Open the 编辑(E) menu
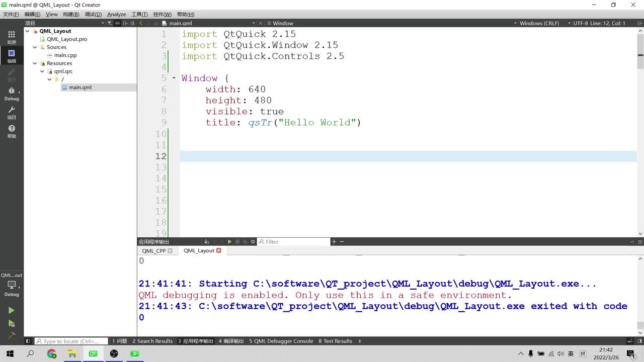The image size is (644, 362). point(32,14)
